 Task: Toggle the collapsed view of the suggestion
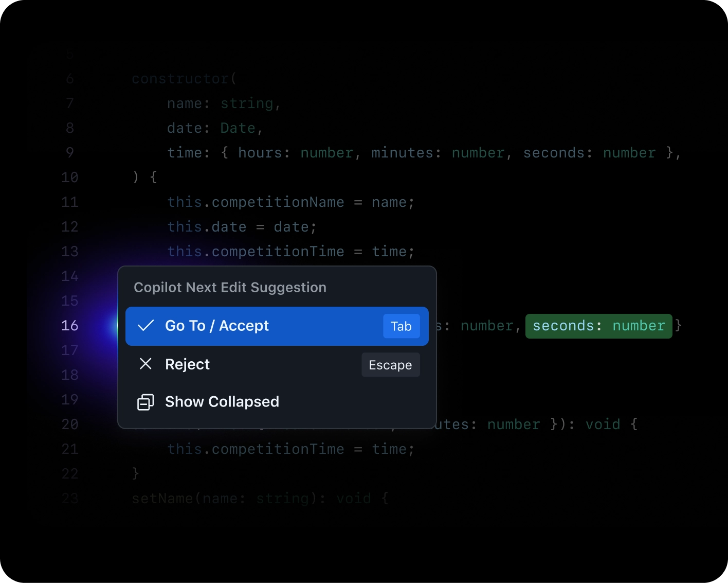pyautogui.click(x=222, y=402)
